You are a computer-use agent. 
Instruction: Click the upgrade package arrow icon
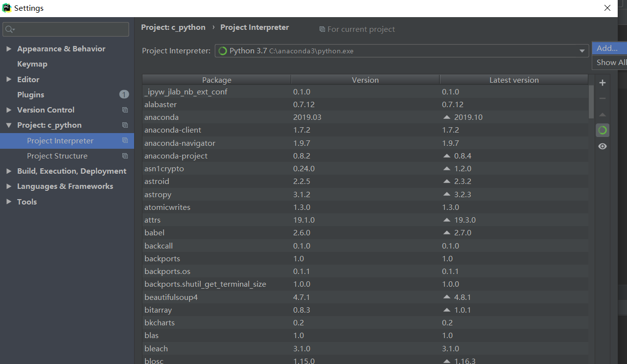[603, 114]
